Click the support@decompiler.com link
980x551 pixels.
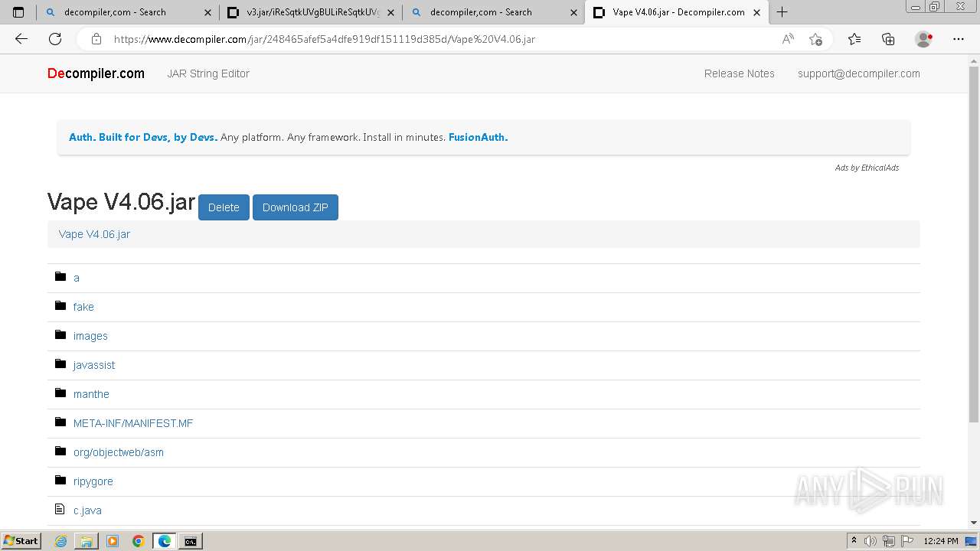tap(859, 73)
